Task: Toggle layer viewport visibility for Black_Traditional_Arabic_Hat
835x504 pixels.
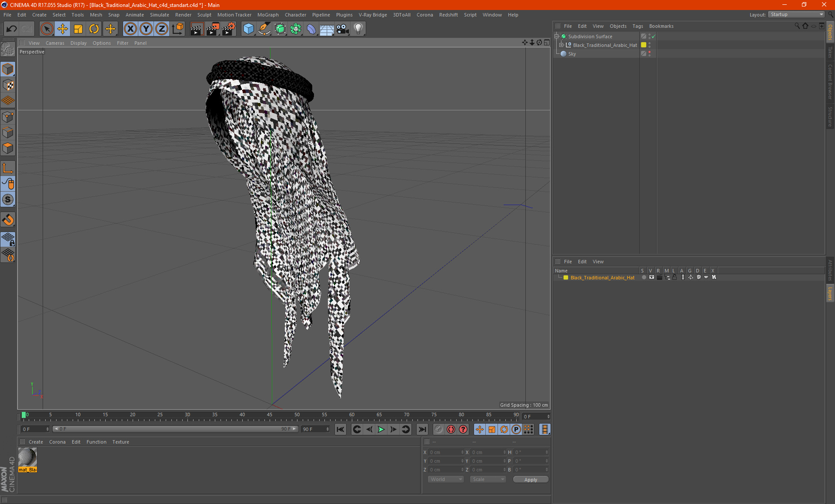Action: (651, 277)
